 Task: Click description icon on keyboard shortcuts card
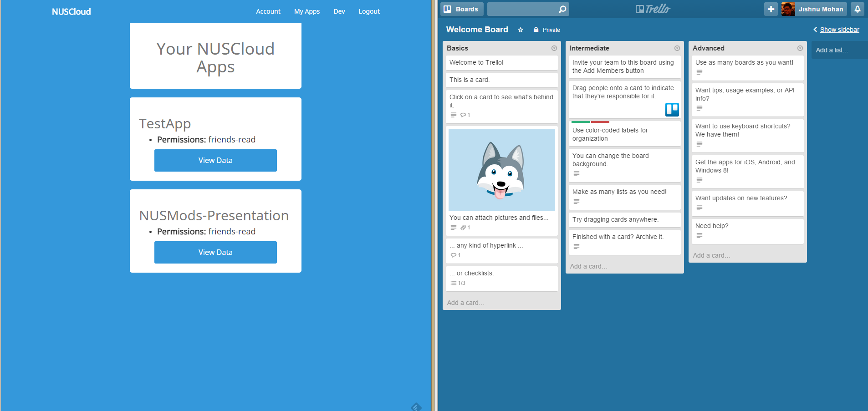coord(699,144)
